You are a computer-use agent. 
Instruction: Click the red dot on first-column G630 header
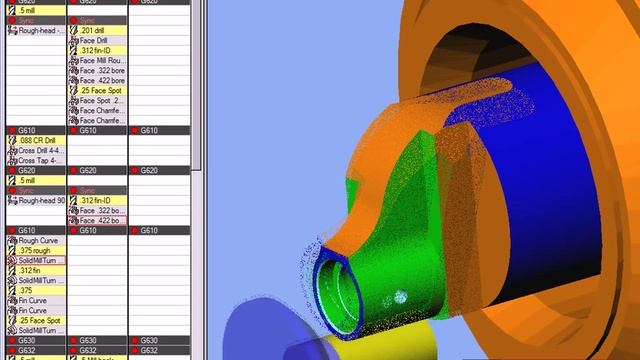click(12, 340)
